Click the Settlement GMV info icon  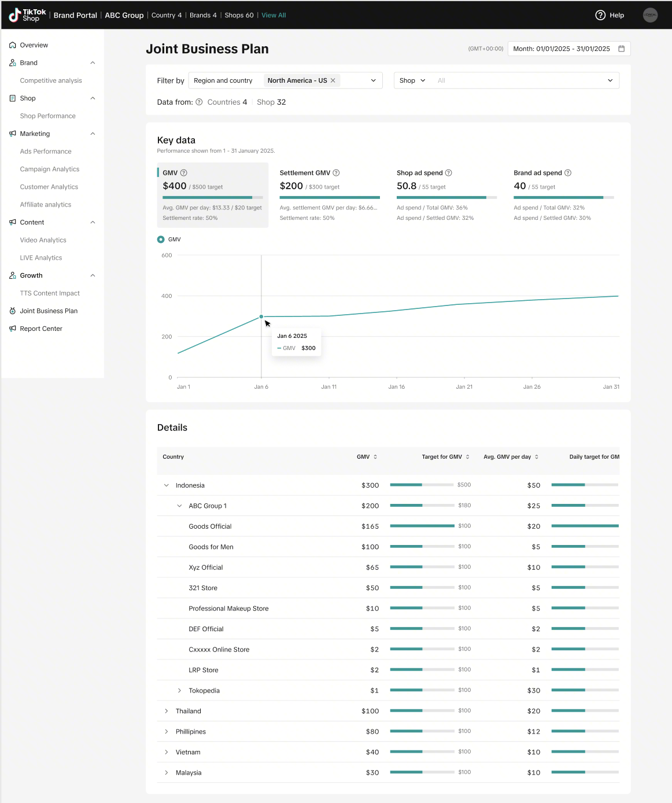pyautogui.click(x=336, y=173)
